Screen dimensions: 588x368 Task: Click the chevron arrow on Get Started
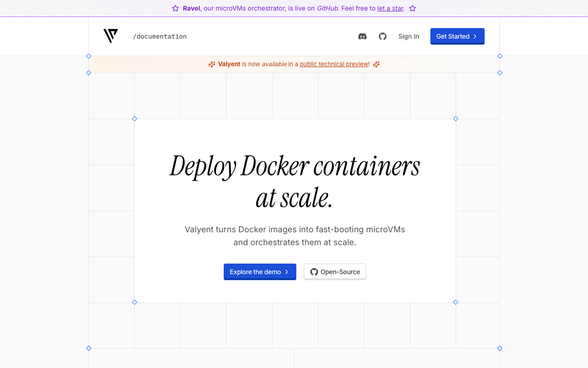[475, 36]
